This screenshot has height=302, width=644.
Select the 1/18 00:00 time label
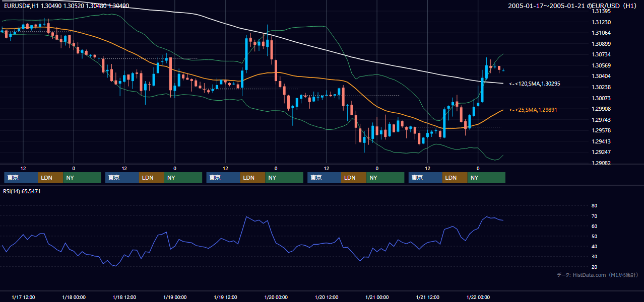tap(74, 297)
